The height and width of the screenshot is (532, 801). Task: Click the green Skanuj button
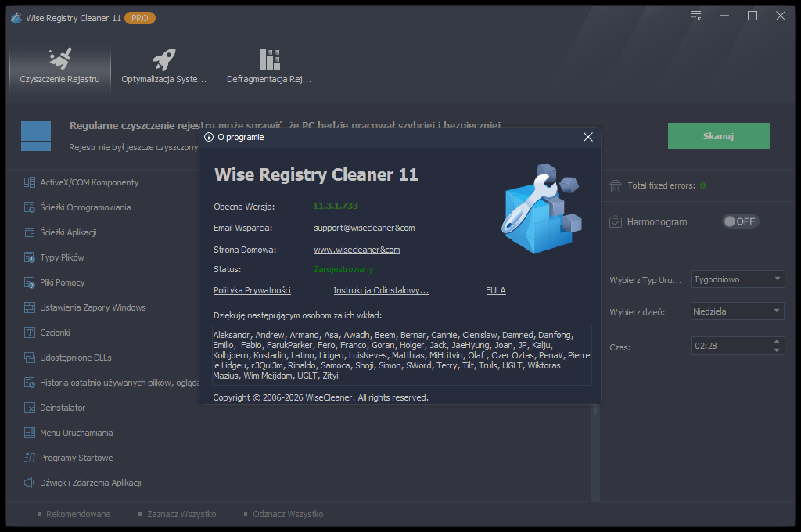(x=718, y=136)
